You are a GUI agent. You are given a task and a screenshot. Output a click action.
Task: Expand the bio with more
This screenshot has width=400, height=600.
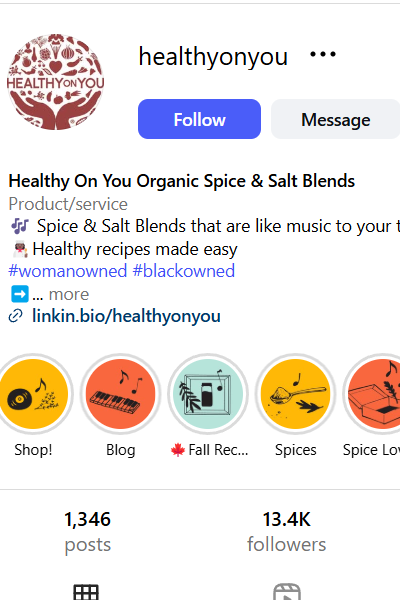click(69, 294)
